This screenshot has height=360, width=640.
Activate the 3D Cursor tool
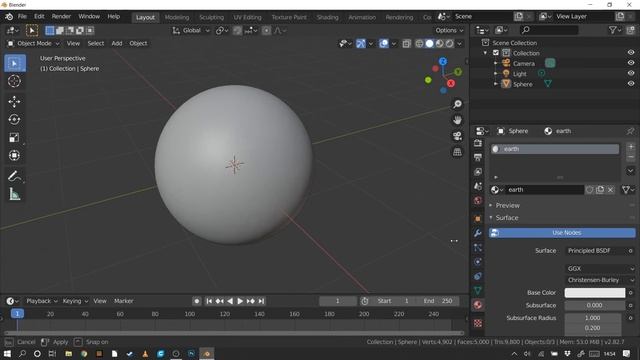14,81
